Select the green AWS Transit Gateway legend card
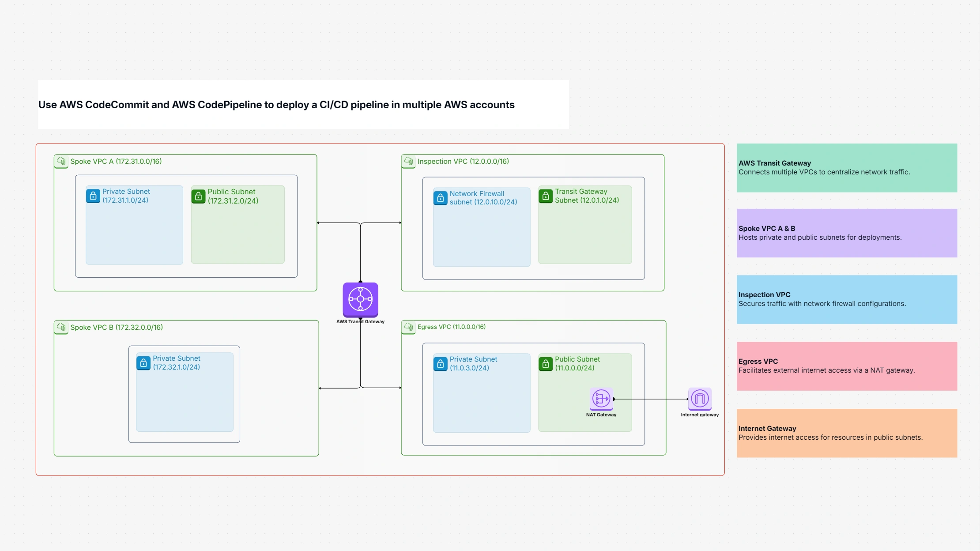The width and height of the screenshot is (980, 551). [x=847, y=168]
